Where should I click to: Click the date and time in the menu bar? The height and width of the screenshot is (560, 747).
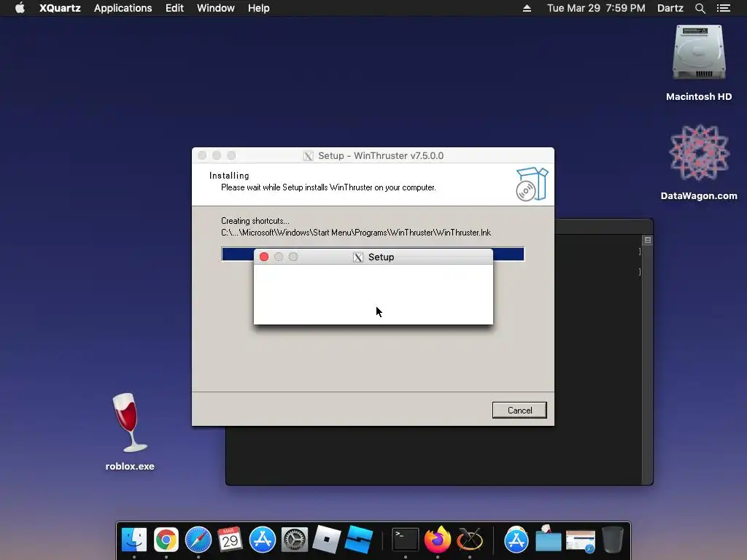point(596,8)
